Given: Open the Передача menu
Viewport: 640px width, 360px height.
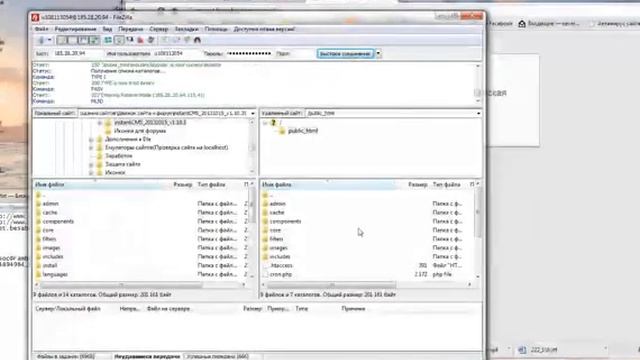Looking at the screenshot, I should click(x=131, y=29).
